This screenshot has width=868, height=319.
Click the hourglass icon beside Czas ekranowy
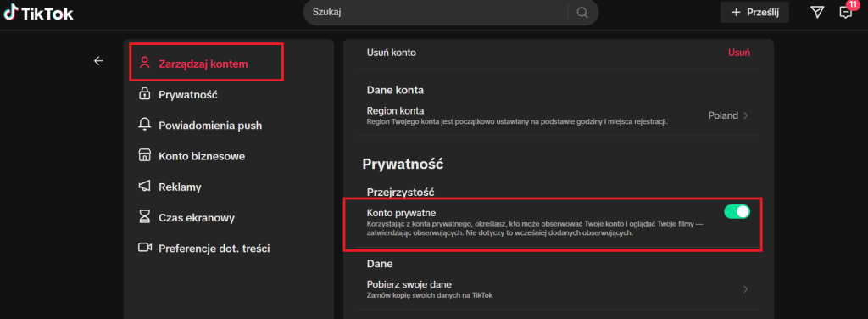(x=144, y=217)
